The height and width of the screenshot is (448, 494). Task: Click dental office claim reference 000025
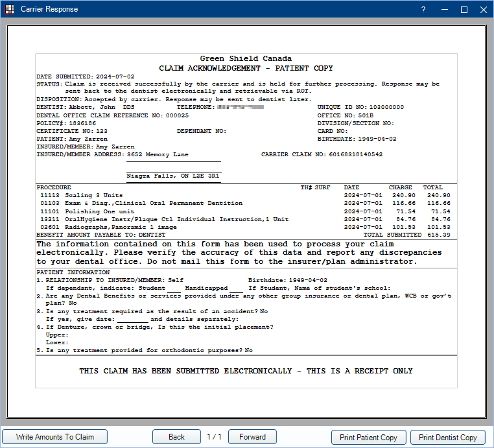click(177, 115)
